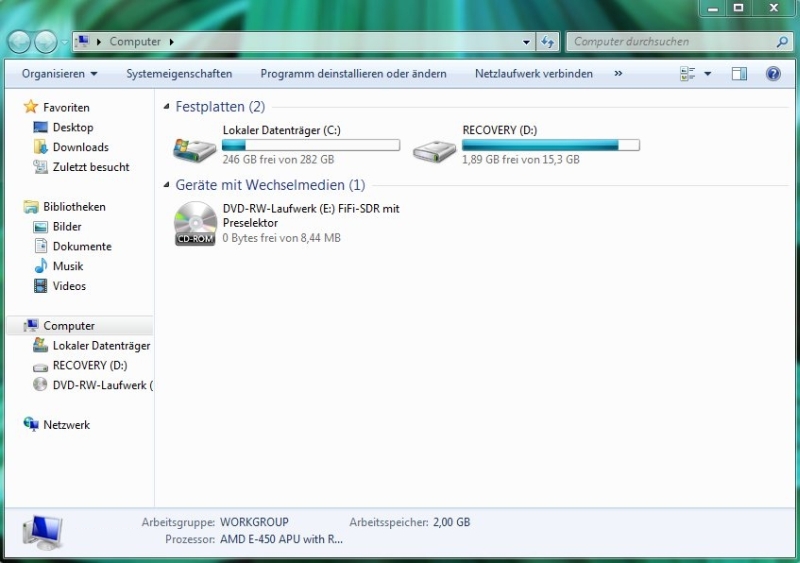
Task: Open the view options dropdown arrow
Action: (x=708, y=74)
